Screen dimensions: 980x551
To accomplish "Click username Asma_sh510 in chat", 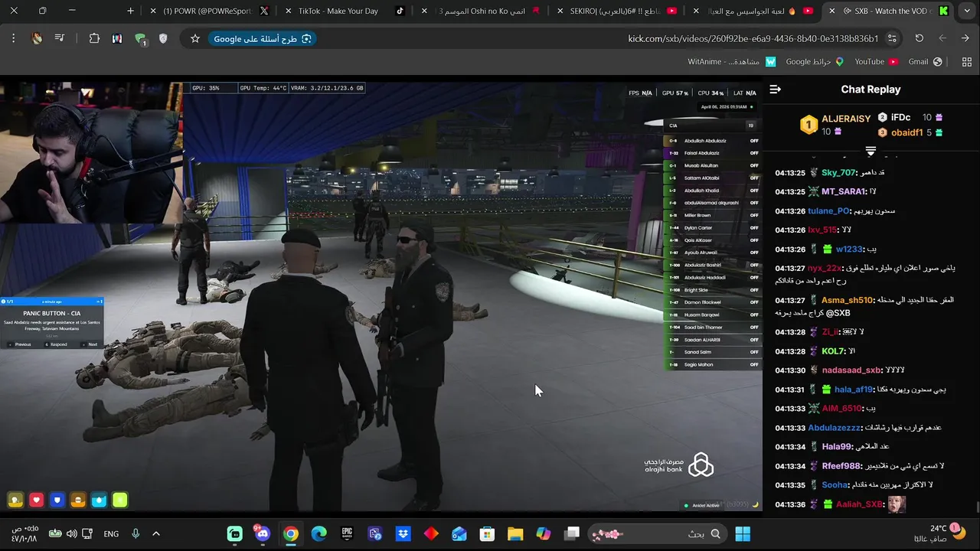I will tap(847, 301).
